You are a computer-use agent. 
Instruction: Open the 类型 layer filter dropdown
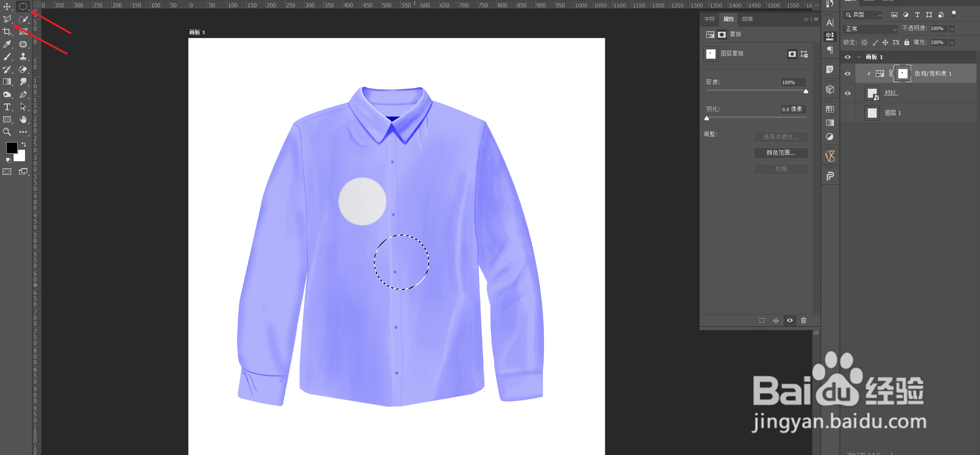click(x=863, y=15)
